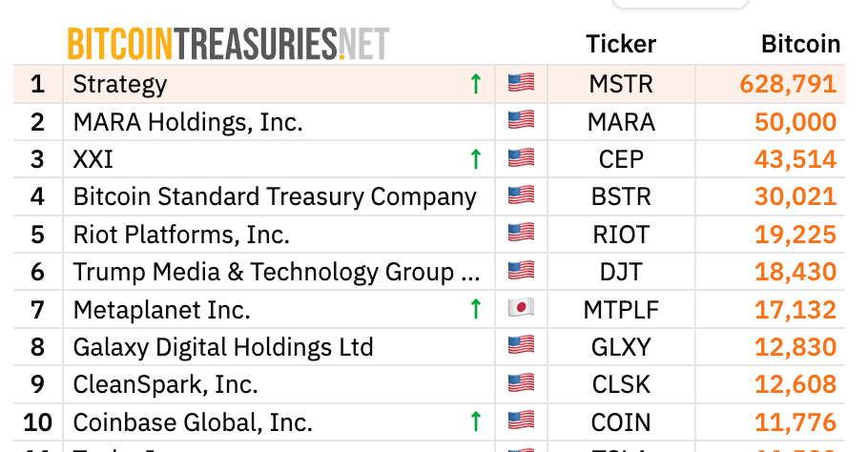Click the BitcoinTreasuries.net logo
This screenshot has height=452, width=868.
pyautogui.click(x=228, y=44)
